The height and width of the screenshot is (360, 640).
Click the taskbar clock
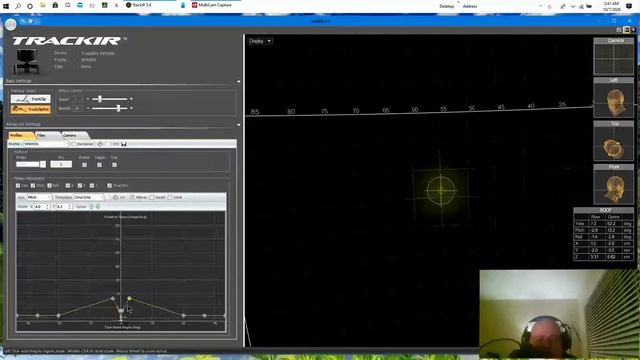[x=611, y=6]
